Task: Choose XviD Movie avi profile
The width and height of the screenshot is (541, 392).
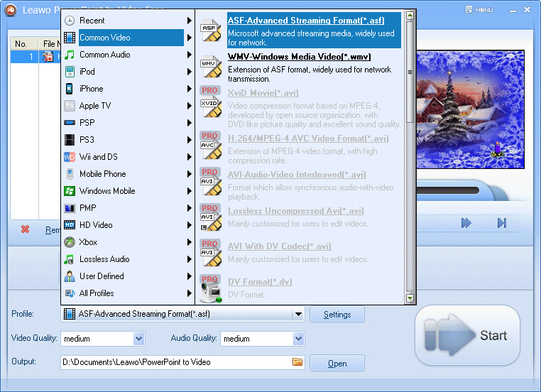Action: (x=263, y=93)
